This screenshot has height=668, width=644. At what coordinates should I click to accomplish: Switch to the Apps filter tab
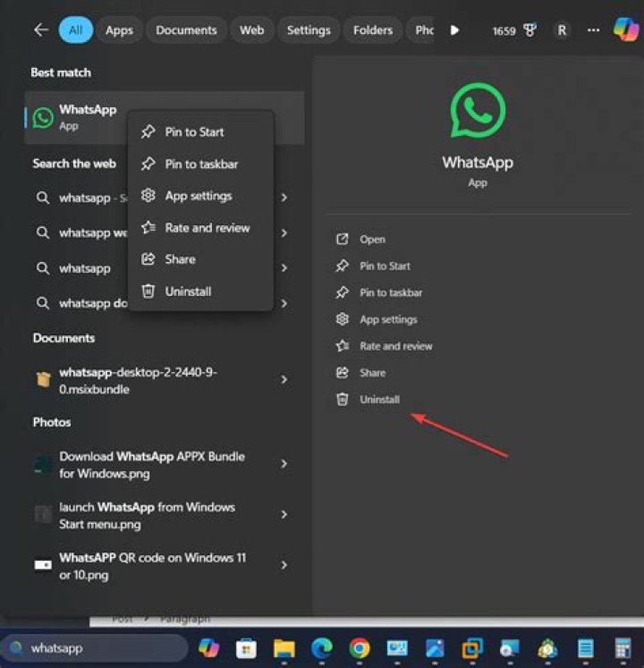(x=119, y=30)
